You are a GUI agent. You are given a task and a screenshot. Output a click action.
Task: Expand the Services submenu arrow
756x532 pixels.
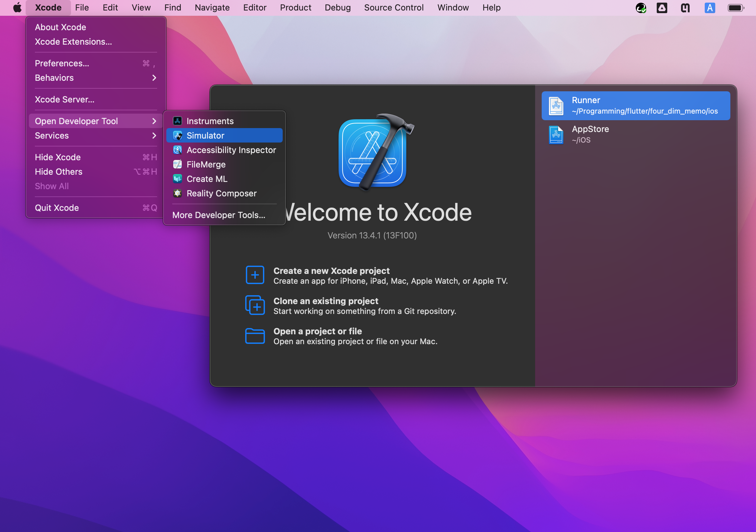pyautogui.click(x=154, y=136)
